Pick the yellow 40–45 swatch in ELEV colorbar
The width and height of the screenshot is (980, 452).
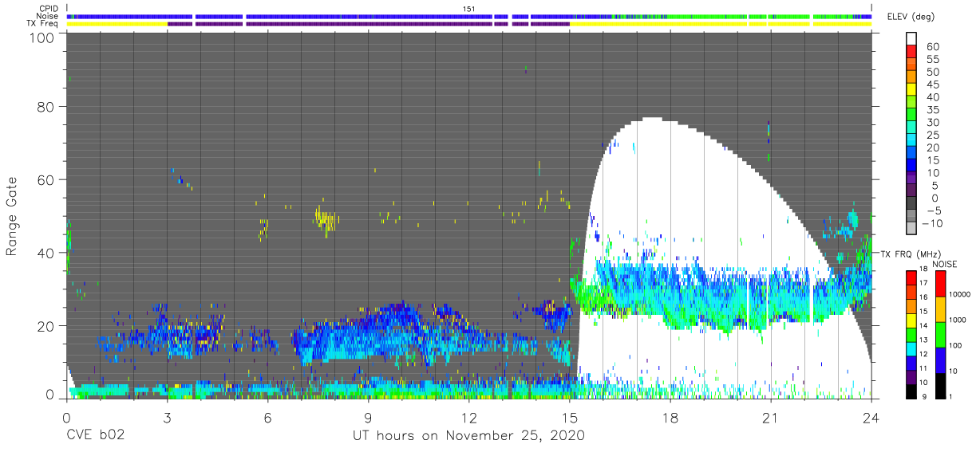point(913,91)
